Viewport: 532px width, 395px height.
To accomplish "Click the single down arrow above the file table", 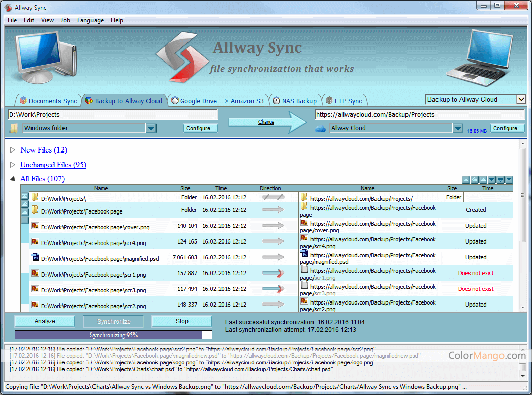I will 492,179.
